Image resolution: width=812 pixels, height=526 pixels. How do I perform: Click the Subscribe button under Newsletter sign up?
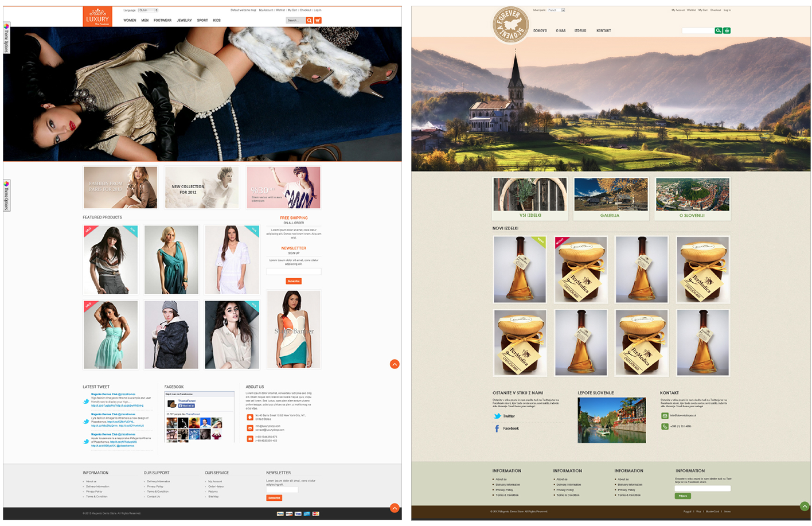(293, 281)
